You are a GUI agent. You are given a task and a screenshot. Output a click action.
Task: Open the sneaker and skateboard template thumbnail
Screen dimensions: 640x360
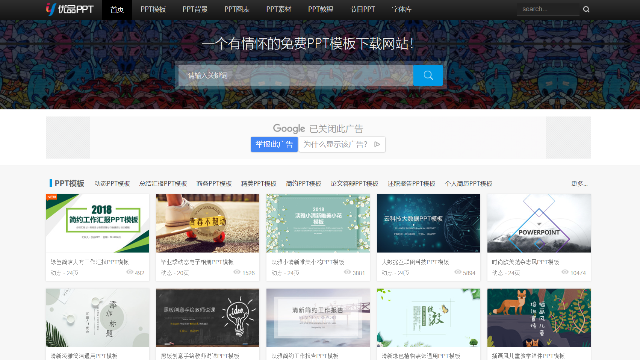point(207,223)
